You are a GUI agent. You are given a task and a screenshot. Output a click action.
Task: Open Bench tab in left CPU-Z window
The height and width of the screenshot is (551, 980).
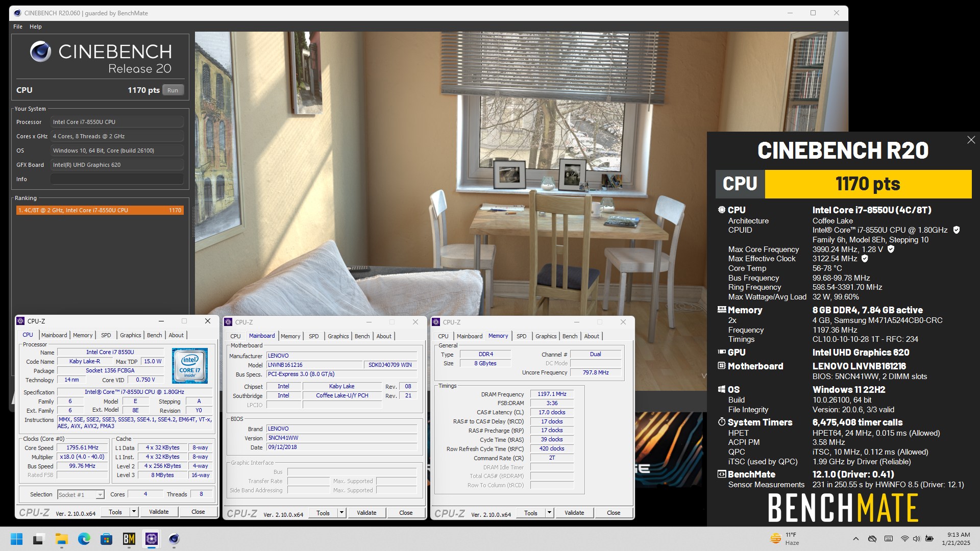pyautogui.click(x=155, y=335)
